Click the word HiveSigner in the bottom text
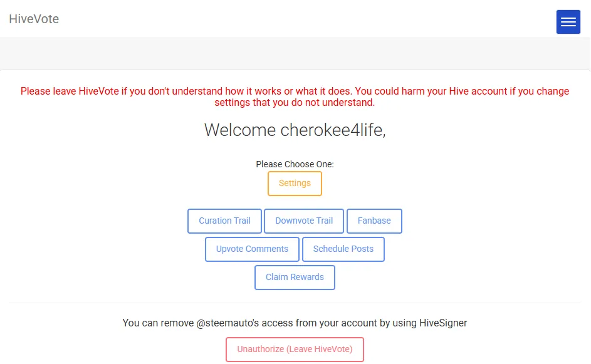 [x=443, y=323]
